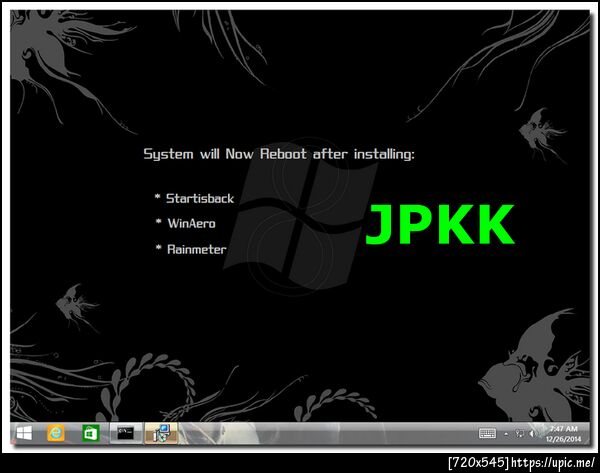
Task: Switch to the Command Prompt window
Action: click(126, 434)
